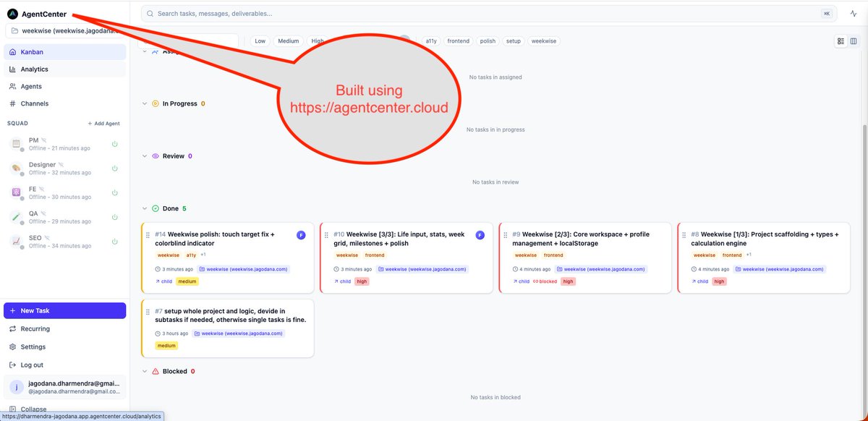Click the search magnifier icon
This screenshot has width=868, height=421.
[150, 13]
